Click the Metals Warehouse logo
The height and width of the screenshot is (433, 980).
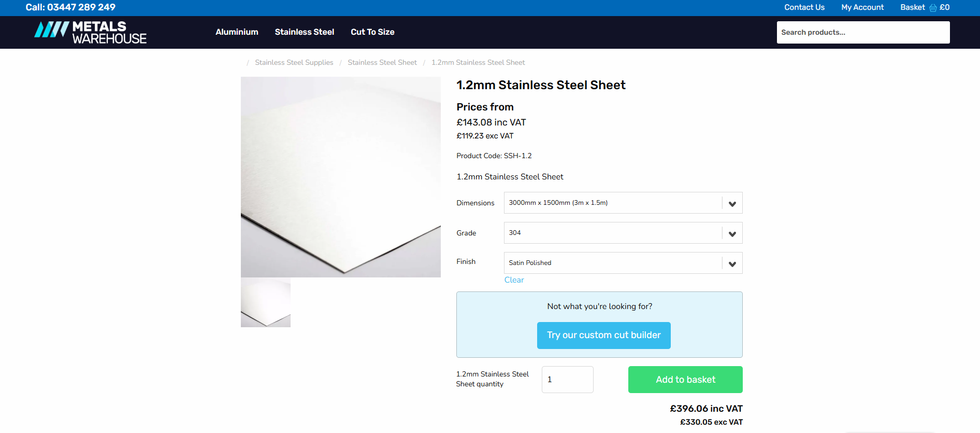point(91,32)
